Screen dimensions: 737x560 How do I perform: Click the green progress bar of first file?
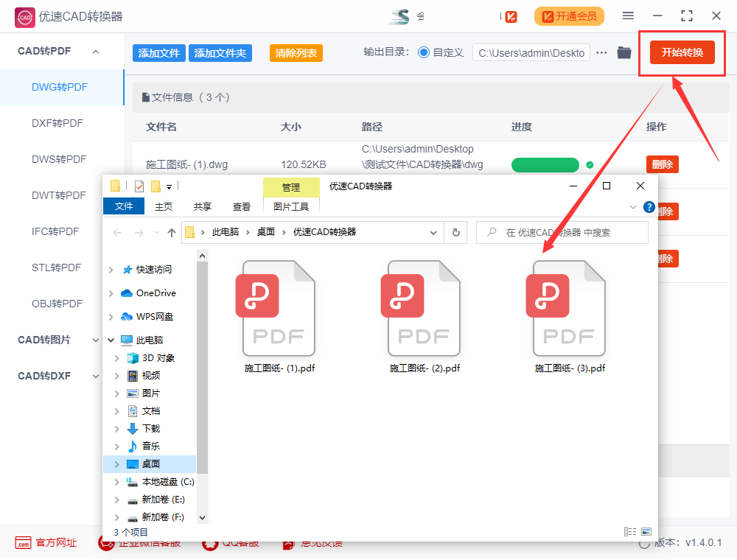[x=545, y=165]
